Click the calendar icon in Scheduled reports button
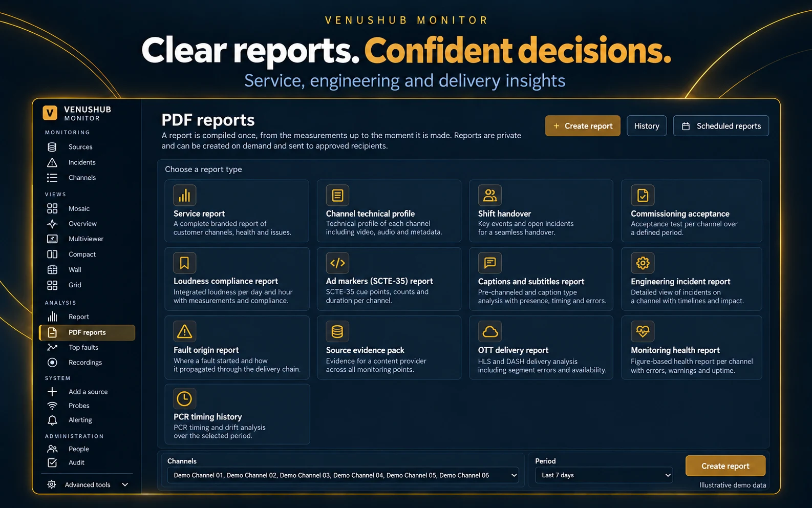 [686, 126]
